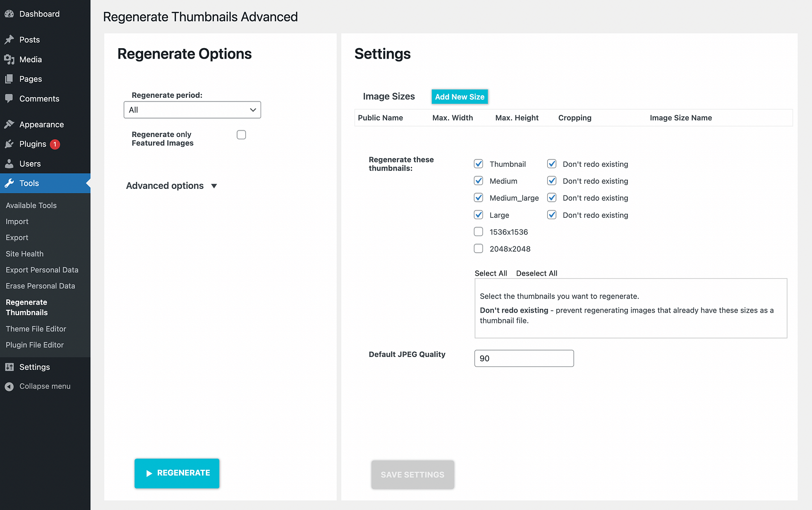
Task: Click the Settings sliders icon
Action: click(9, 367)
